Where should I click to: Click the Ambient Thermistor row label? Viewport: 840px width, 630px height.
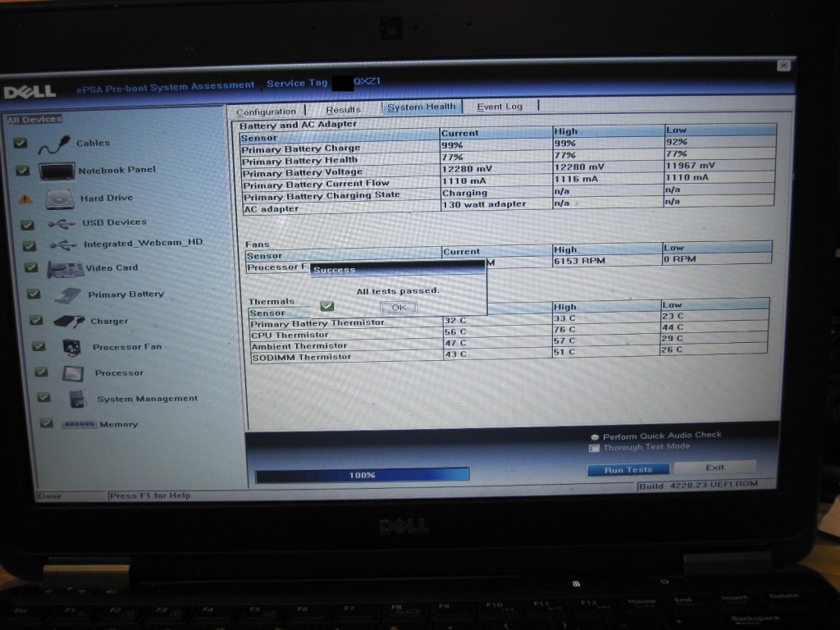click(x=299, y=346)
